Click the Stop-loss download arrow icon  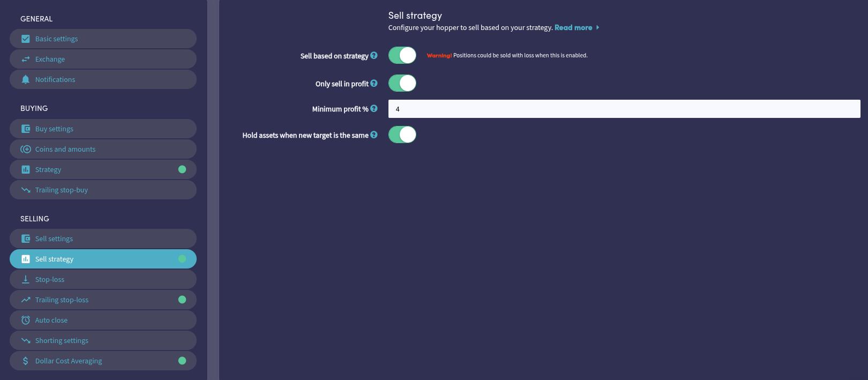click(26, 280)
